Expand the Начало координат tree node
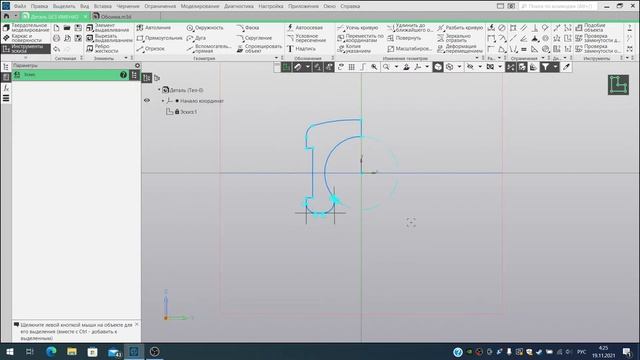 [162, 100]
